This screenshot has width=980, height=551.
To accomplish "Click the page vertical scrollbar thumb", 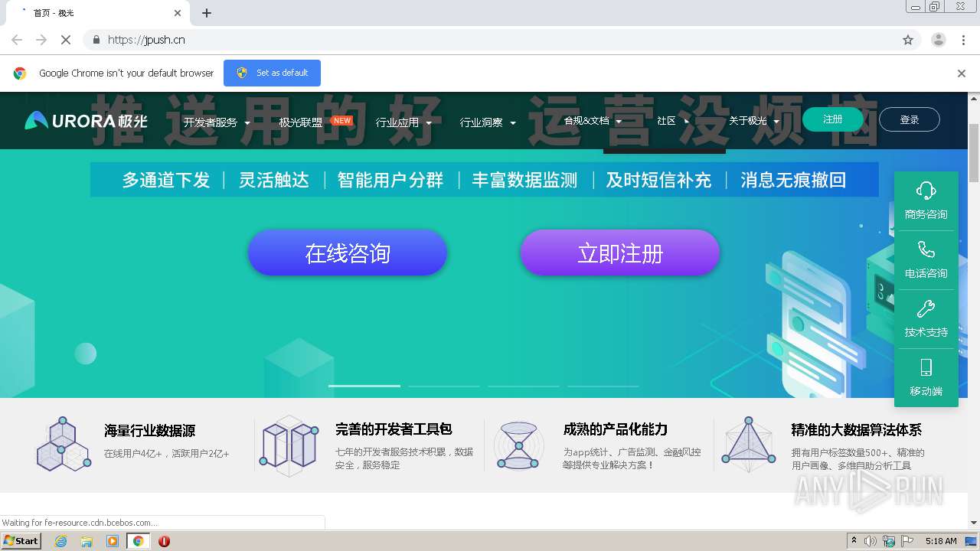I will [974, 153].
